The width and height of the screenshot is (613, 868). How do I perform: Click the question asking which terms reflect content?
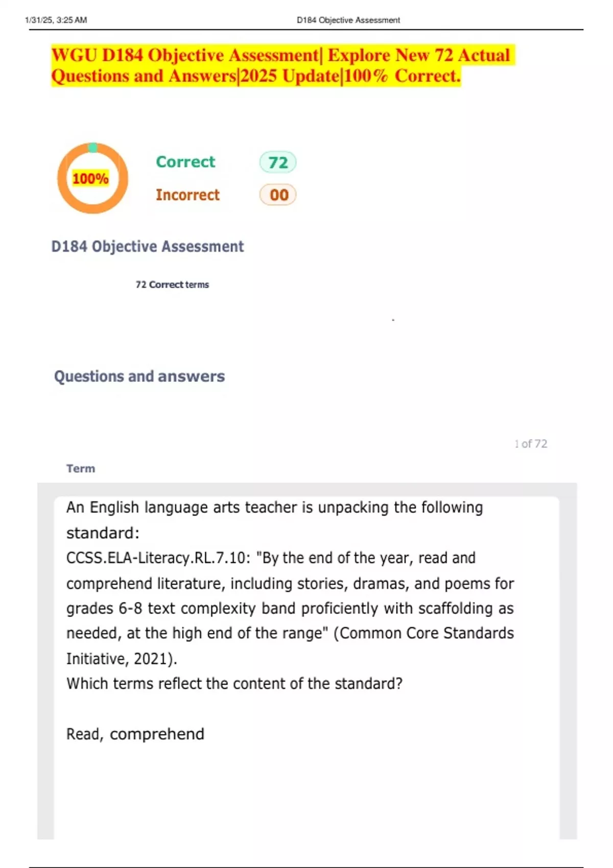(234, 683)
